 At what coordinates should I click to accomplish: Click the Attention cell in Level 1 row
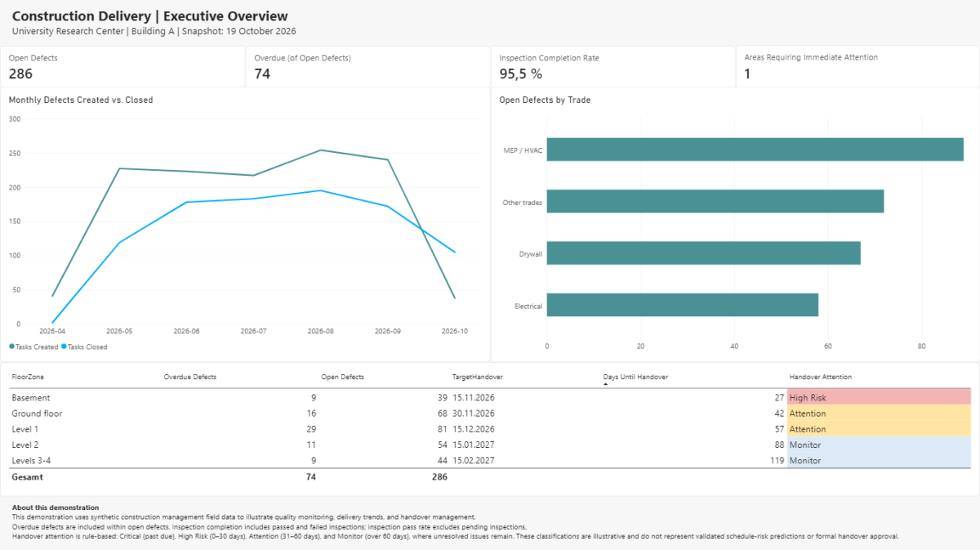(879, 429)
